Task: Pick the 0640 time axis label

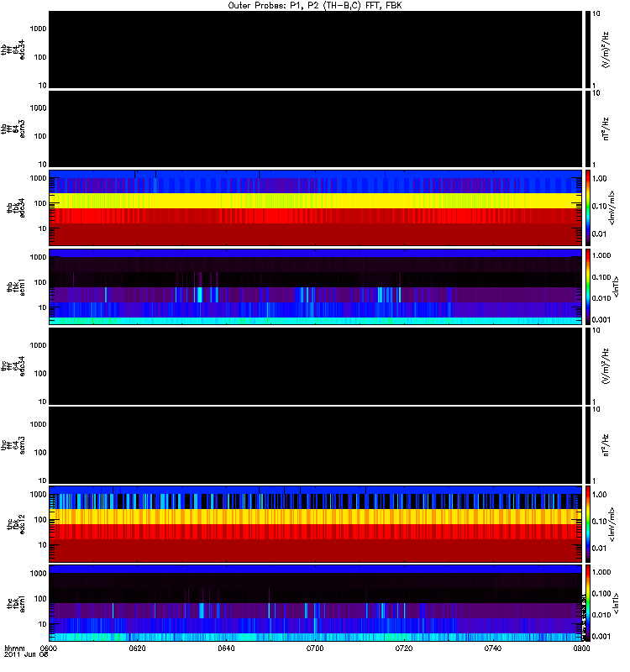Action: point(227,649)
